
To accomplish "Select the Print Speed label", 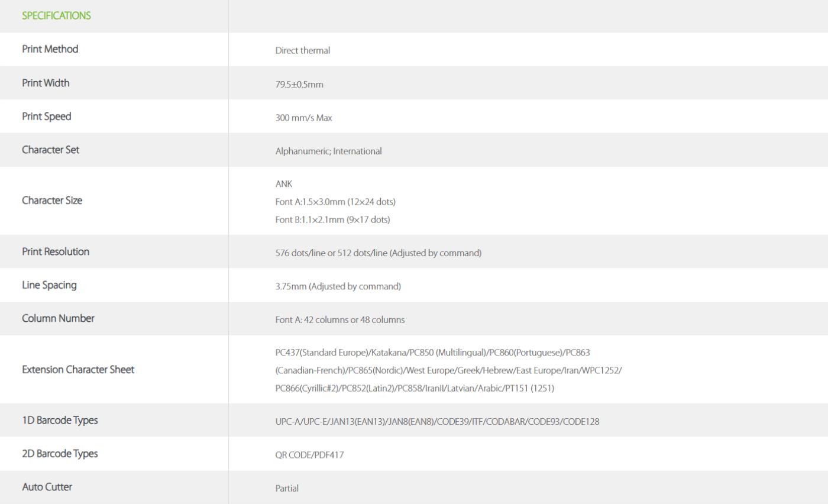I will pyautogui.click(x=46, y=116).
